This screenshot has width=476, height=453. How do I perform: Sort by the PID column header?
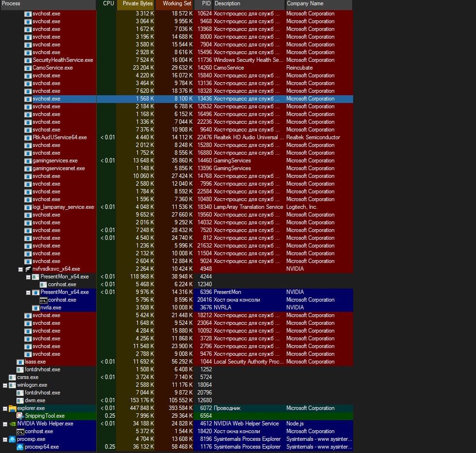click(x=203, y=4)
